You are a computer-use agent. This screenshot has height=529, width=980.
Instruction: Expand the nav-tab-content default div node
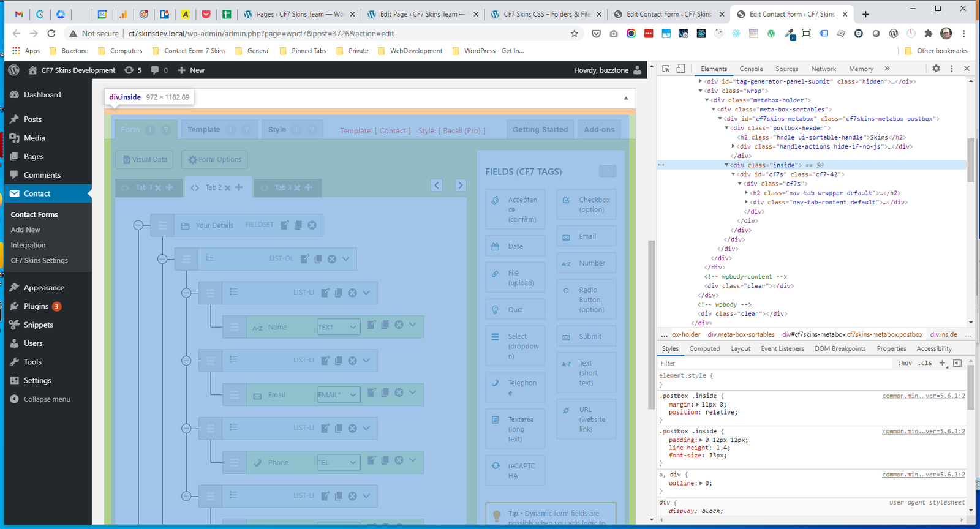pos(746,202)
